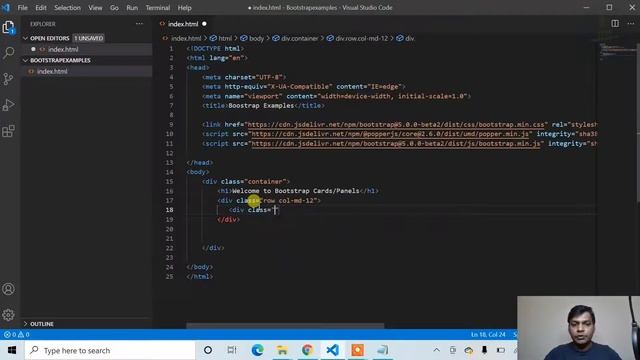Open the File menu
This screenshot has height=360, width=640.
22,8
